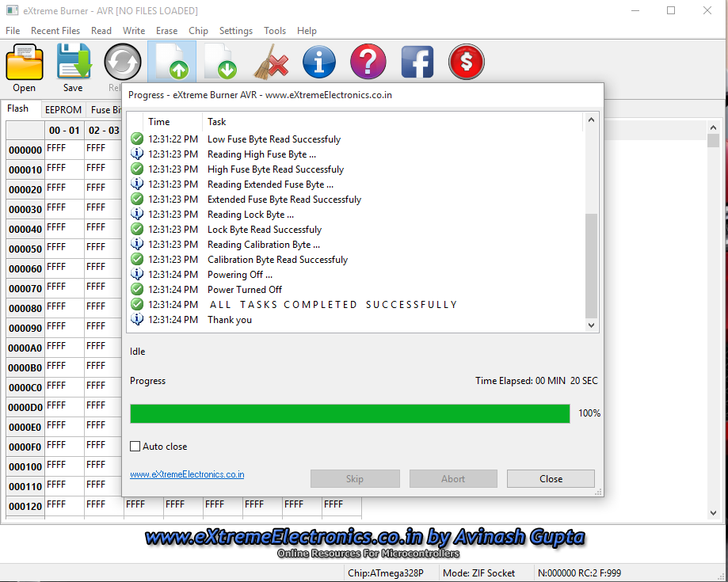Click the task log scroll up arrow
The height and width of the screenshot is (582, 728).
(x=591, y=120)
